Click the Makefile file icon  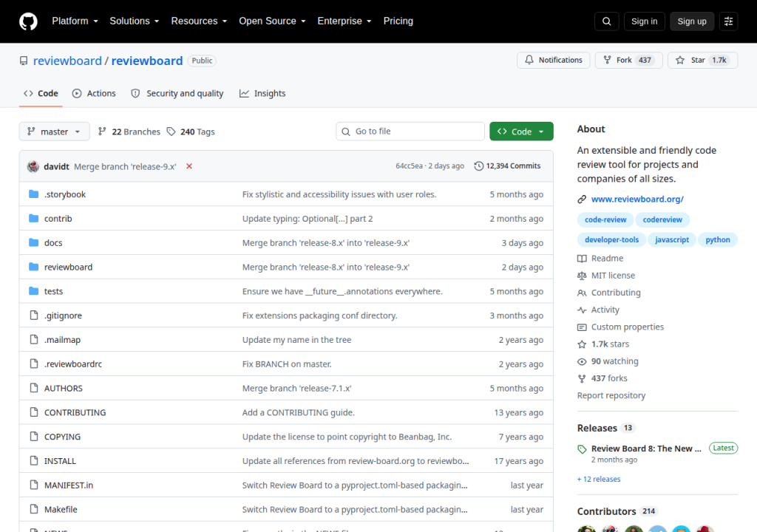(x=34, y=509)
